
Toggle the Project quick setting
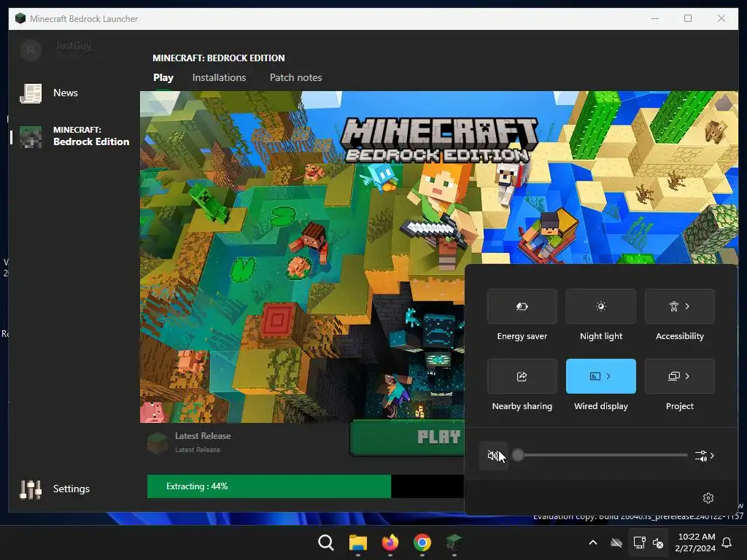click(673, 376)
